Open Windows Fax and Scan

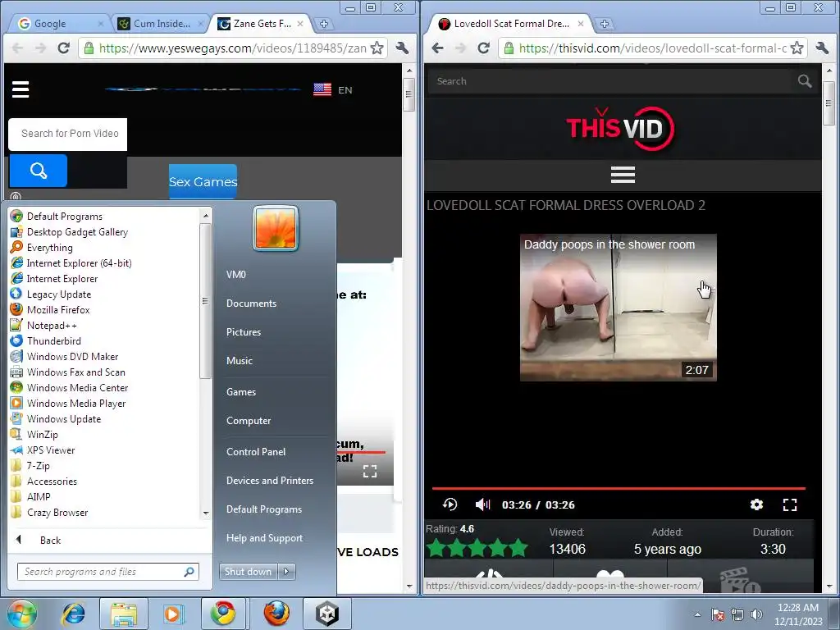point(75,372)
